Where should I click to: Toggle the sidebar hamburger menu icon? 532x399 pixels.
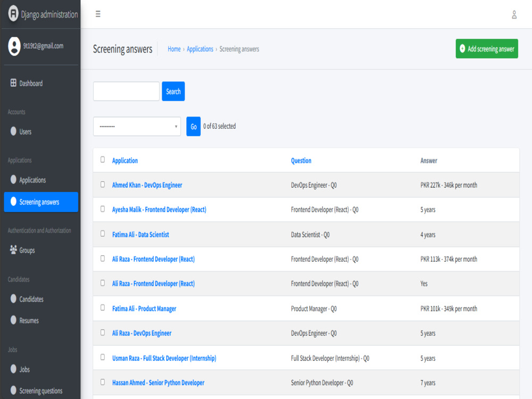coord(98,14)
